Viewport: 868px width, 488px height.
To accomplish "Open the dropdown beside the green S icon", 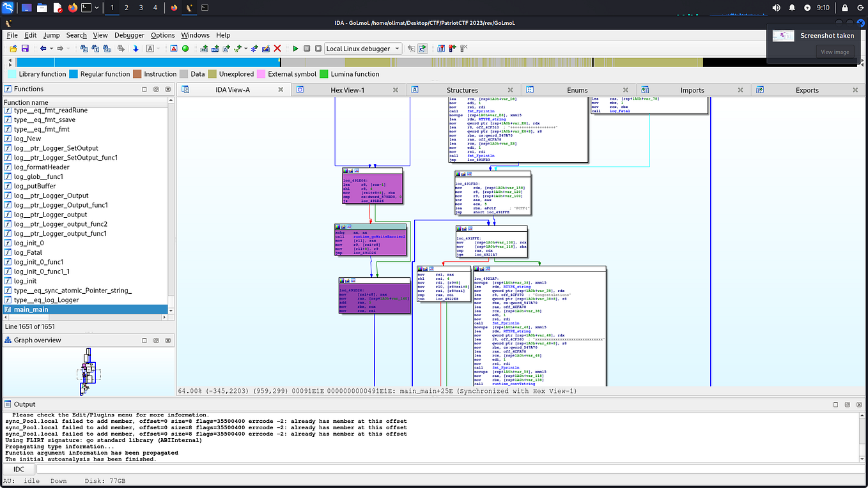I will click(246, 49).
